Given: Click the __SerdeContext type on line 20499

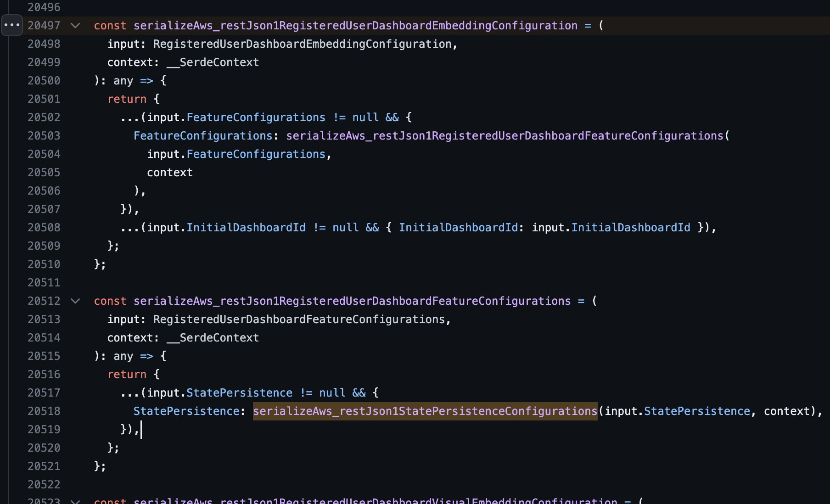Looking at the screenshot, I should click(213, 62).
